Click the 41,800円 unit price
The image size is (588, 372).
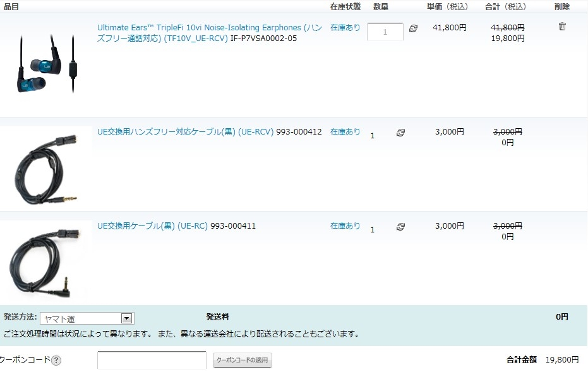point(450,28)
